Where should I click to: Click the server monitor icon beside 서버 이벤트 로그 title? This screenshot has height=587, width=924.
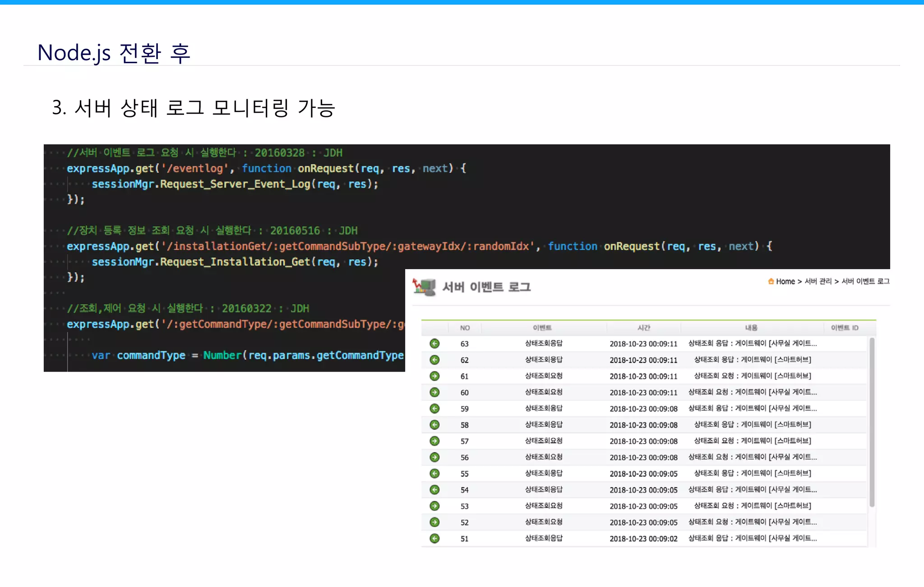[x=424, y=287]
